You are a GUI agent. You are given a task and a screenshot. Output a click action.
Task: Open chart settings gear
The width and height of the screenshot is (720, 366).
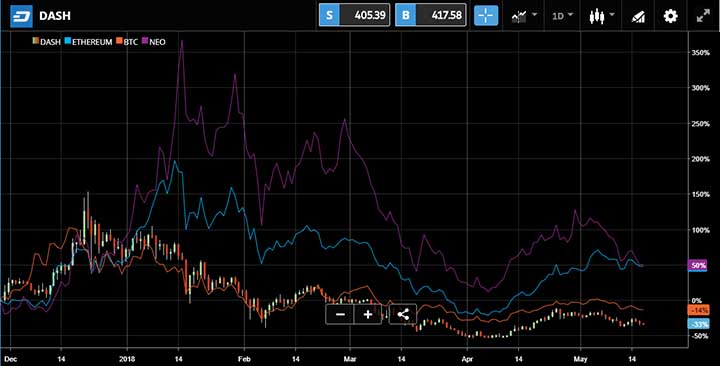670,16
